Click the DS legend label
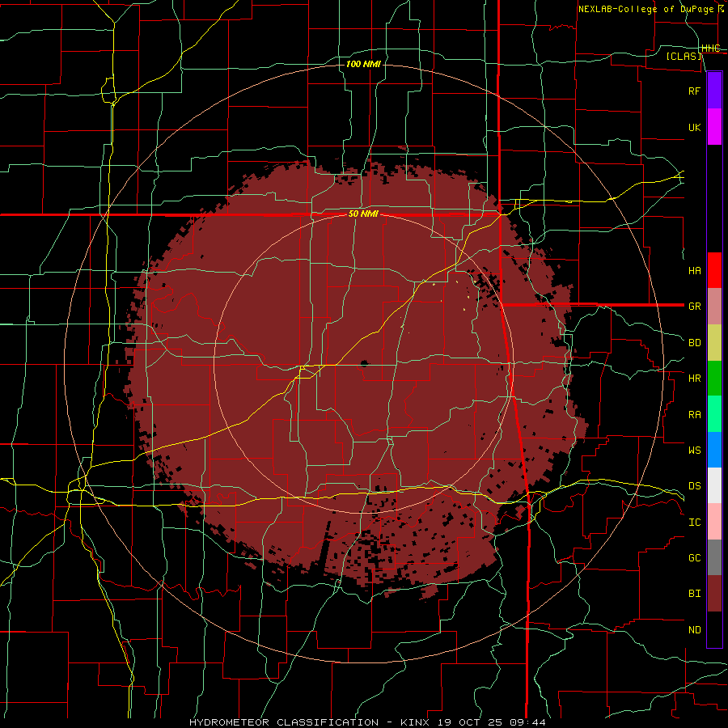The image size is (728, 728). point(694,486)
